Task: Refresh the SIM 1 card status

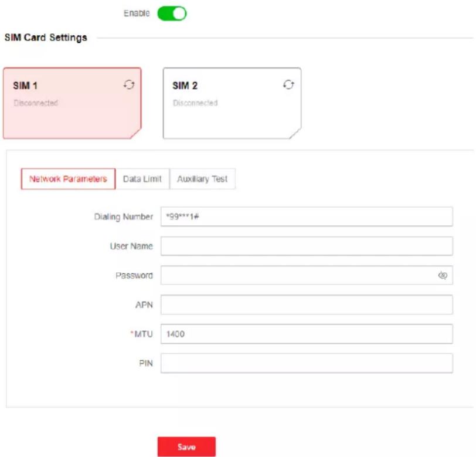Action: coord(129,84)
